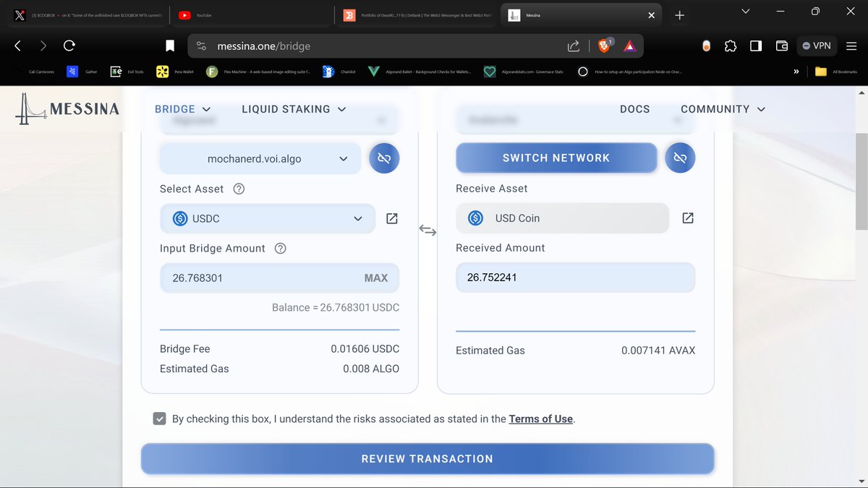Disconnect the source wallet link icon
Image resolution: width=868 pixels, height=488 pixels.
(384, 158)
